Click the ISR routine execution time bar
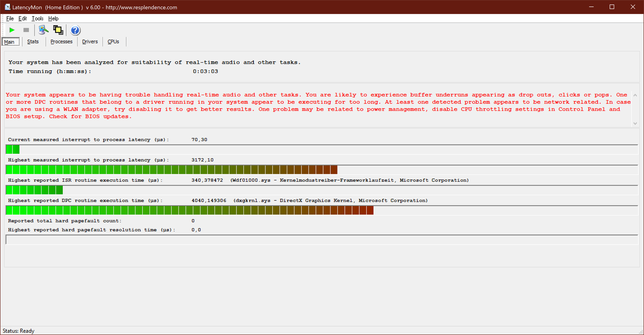 [322, 190]
